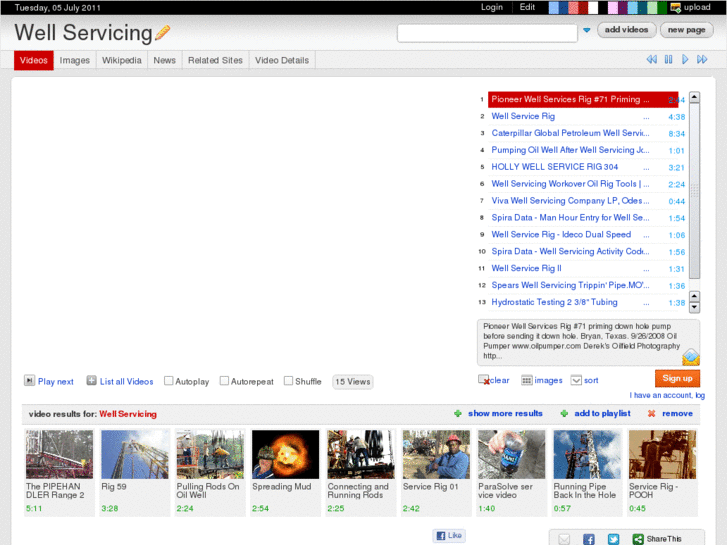Click the playlist scrollbar up arrow at top
This screenshot has width=727, height=545.
[x=695, y=97]
